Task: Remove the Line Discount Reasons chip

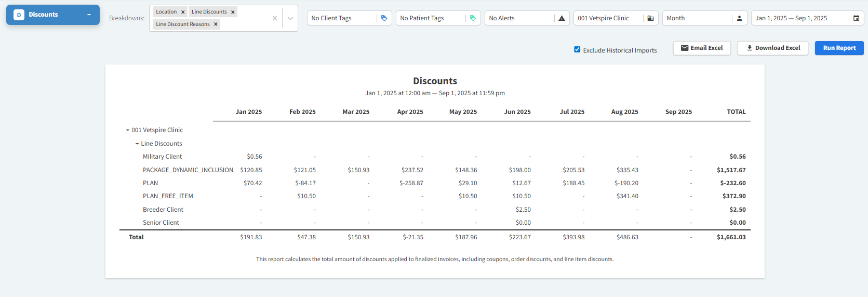Action: pyautogui.click(x=216, y=24)
